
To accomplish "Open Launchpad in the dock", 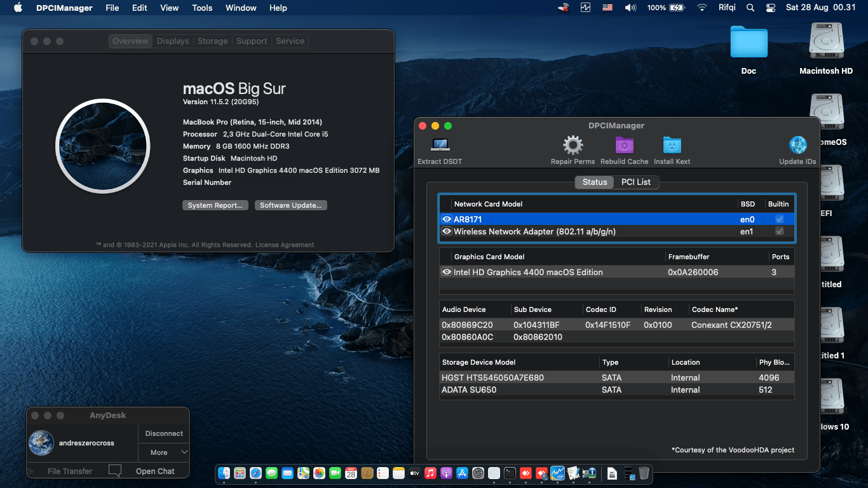I will pos(240,473).
